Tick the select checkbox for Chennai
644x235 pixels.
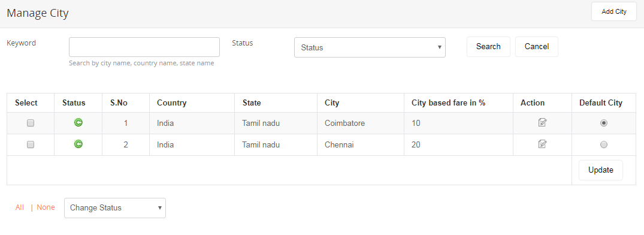(31, 144)
